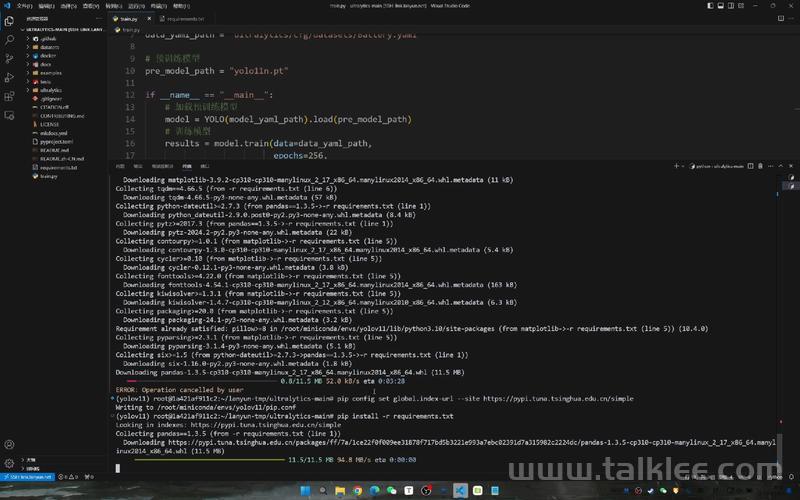Viewport: 800px width, 500px height.
Task: Open the 编辑 (Edit) menu
Action: pyautogui.click(x=46, y=6)
